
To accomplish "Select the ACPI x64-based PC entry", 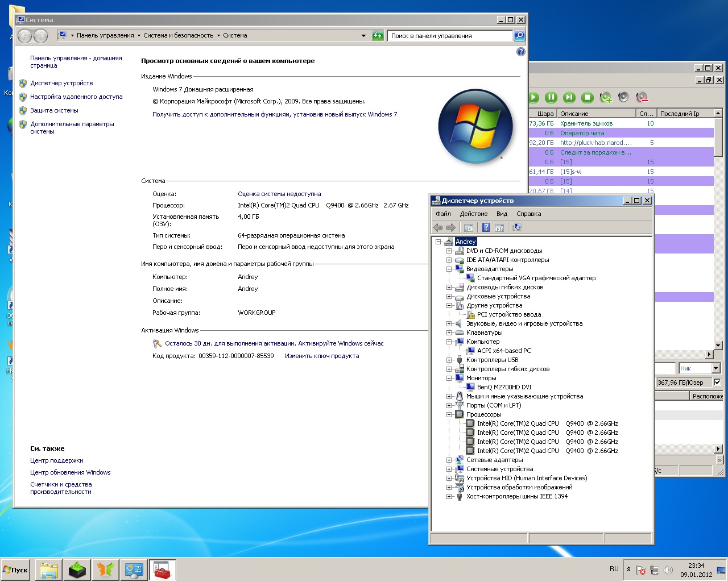I will [x=504, y=351].
